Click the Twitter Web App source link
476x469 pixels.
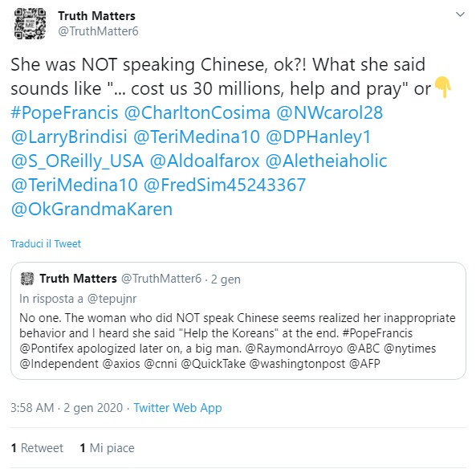pos(177,408)
